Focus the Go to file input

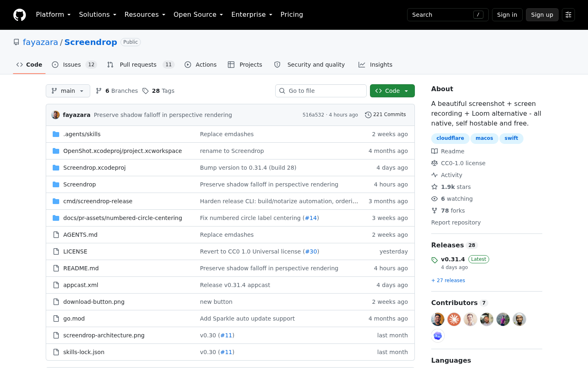(321, 91)
